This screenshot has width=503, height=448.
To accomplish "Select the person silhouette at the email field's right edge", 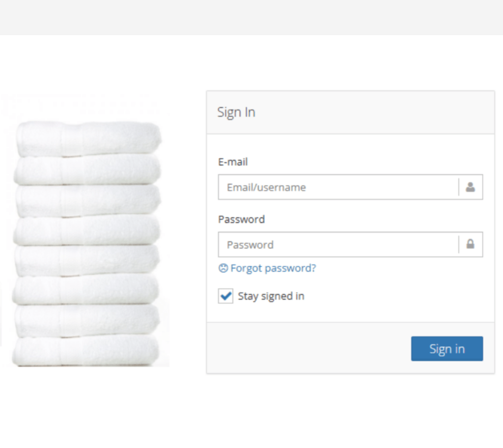I will (x=470, y=187).
